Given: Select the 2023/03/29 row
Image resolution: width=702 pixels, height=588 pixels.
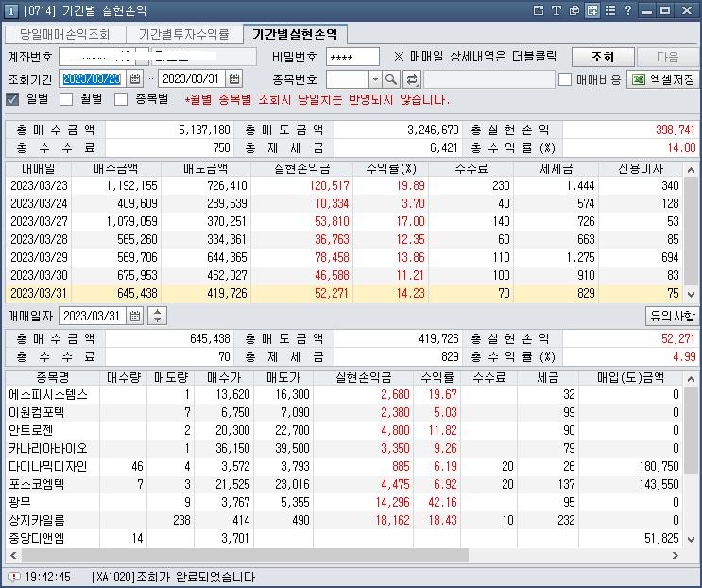Looking at the screenshot, I should pyautogui.click(x=344, y=257).
